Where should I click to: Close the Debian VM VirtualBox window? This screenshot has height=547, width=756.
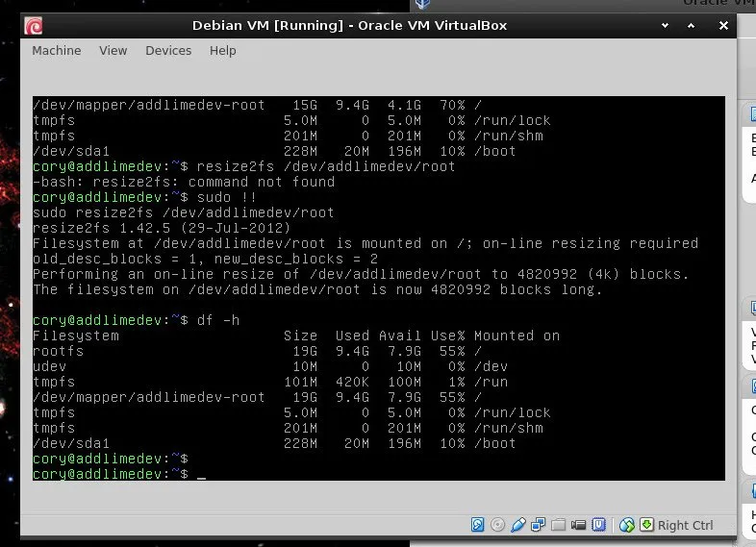tap(723, 26)
